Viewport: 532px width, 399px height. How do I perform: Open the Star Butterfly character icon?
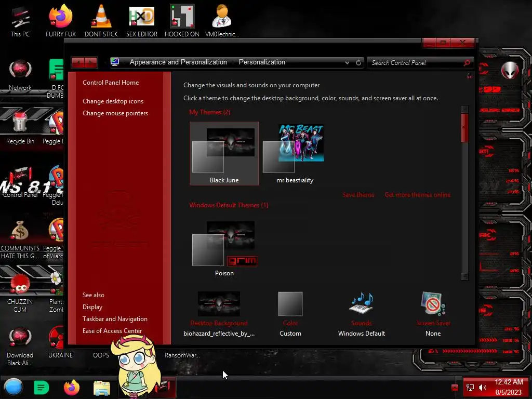click(137, 366)
